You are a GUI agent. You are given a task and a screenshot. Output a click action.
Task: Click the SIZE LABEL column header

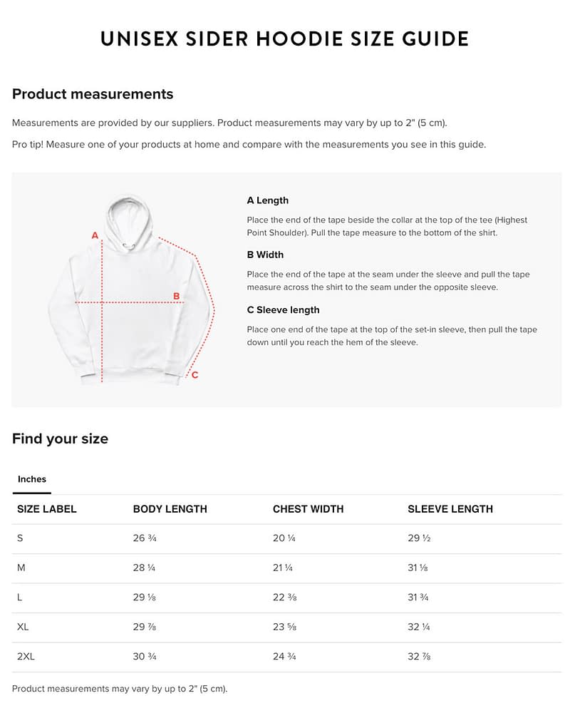47,509
